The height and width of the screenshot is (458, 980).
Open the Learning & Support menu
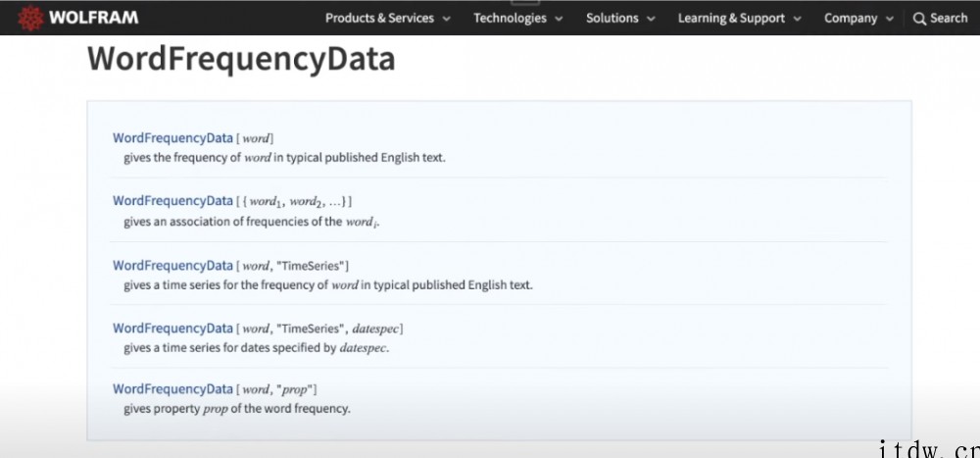pyautogui.click(x=731, y=19)
